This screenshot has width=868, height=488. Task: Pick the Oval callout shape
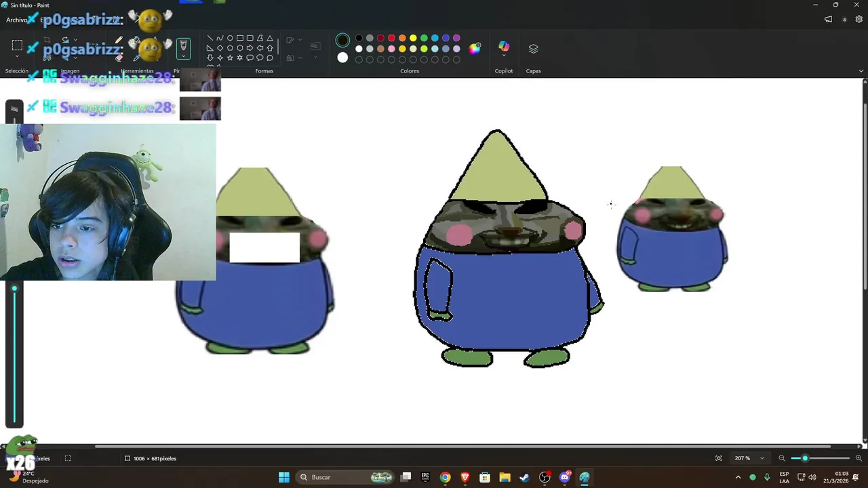(x=260, y=58)
